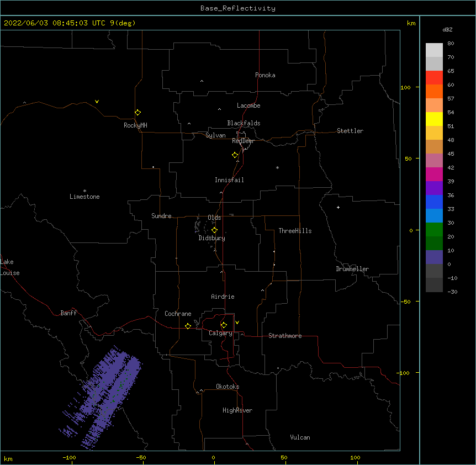Click the RockyMH label
Screen dimensions: 476x465
point(135,125)
